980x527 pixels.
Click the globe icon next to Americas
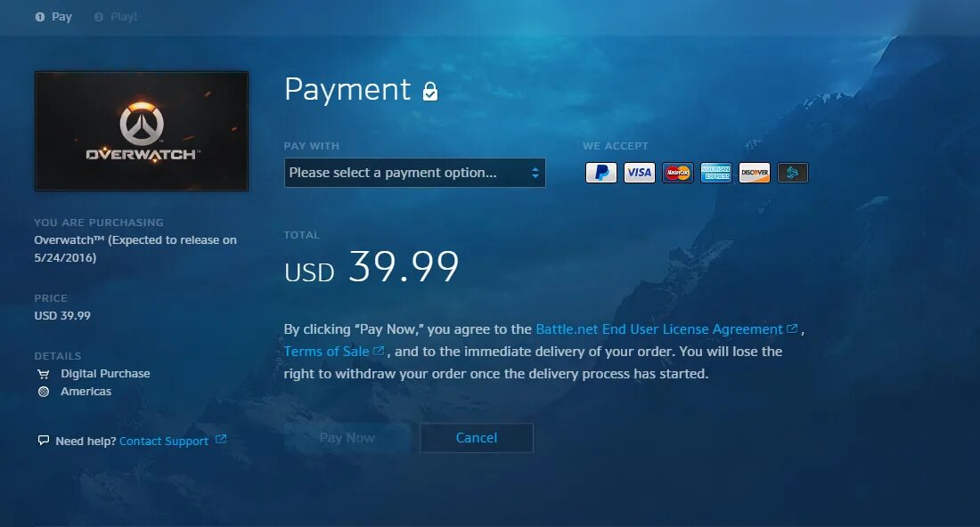click(43, 392)
